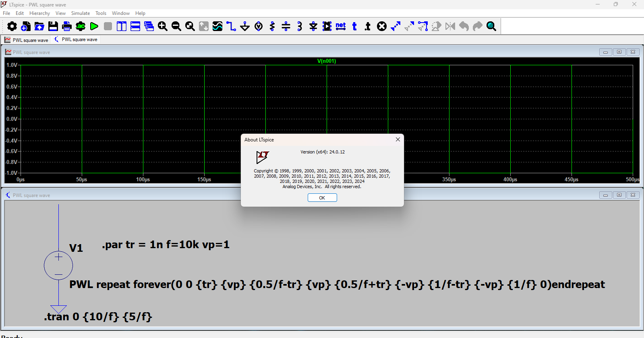Viewport: 644px width, 338px height.
Task: Select the Capacitor tool
Action: tap(286, 26)
